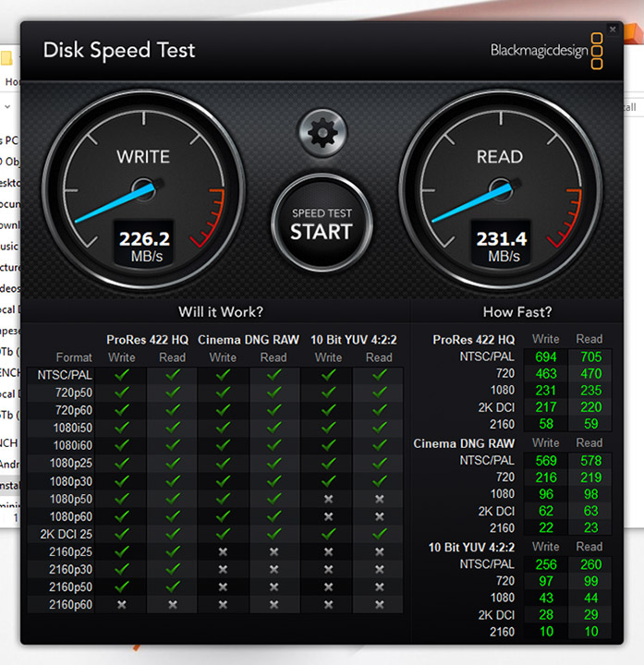Select the 1080p25 format row label
Screen dimensions: 644x665
pos(71,463)
